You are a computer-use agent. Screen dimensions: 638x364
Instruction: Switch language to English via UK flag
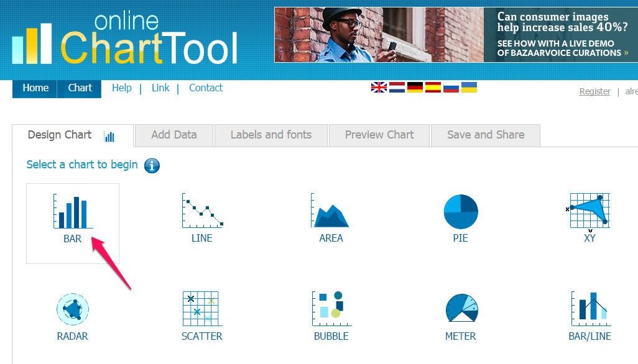tap(379, 88)
